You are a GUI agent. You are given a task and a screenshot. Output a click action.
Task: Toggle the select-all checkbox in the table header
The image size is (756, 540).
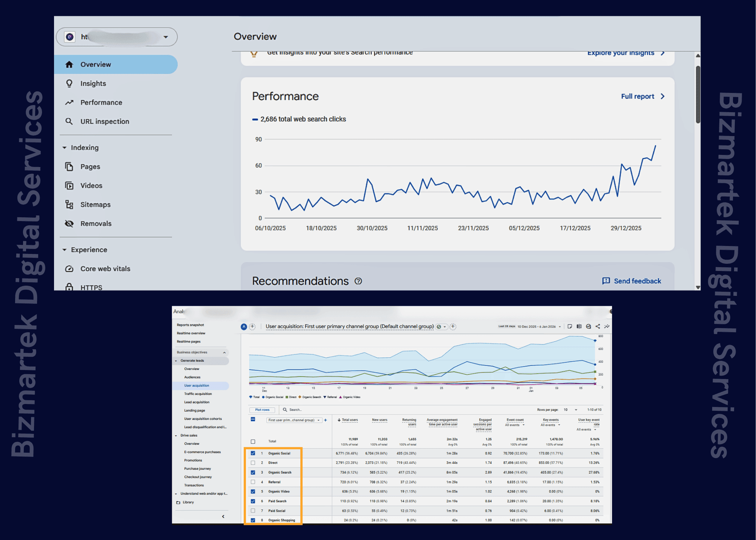253,419
